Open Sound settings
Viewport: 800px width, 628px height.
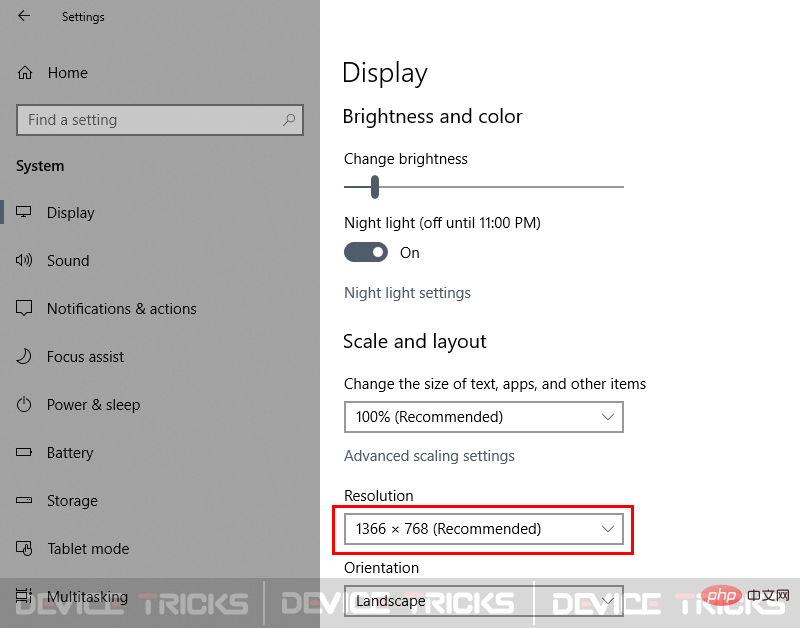click(x=68, y=261)
